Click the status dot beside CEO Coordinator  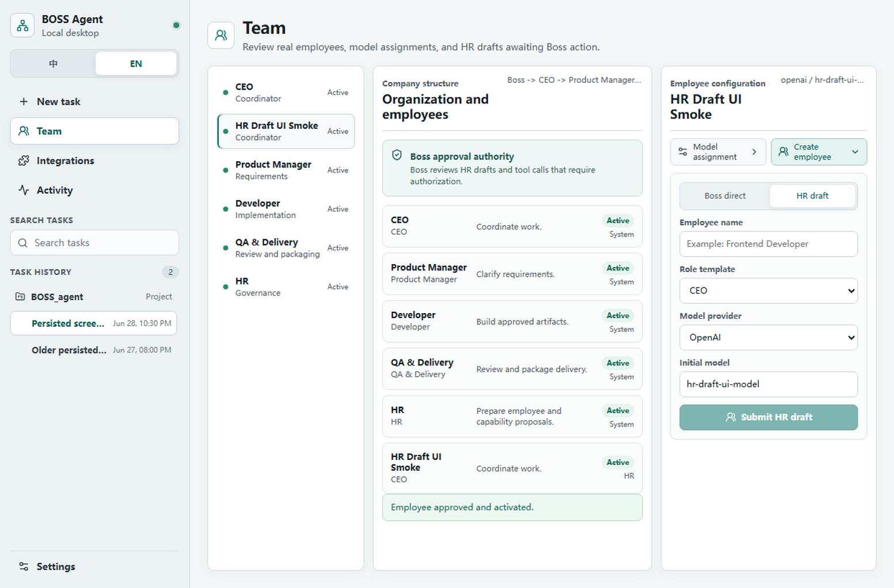click(x=226, y=93)
